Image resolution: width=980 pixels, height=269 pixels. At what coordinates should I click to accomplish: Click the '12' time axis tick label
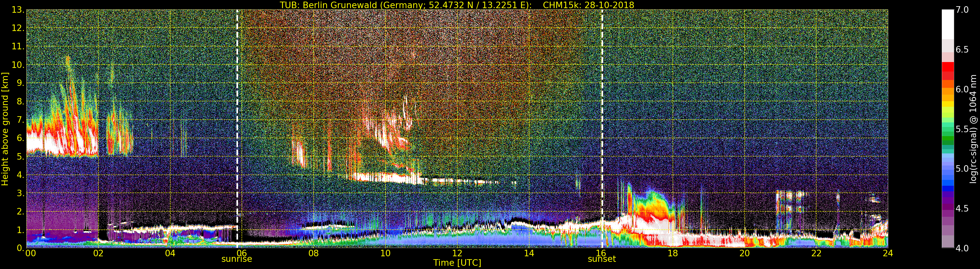click(457, 253)
